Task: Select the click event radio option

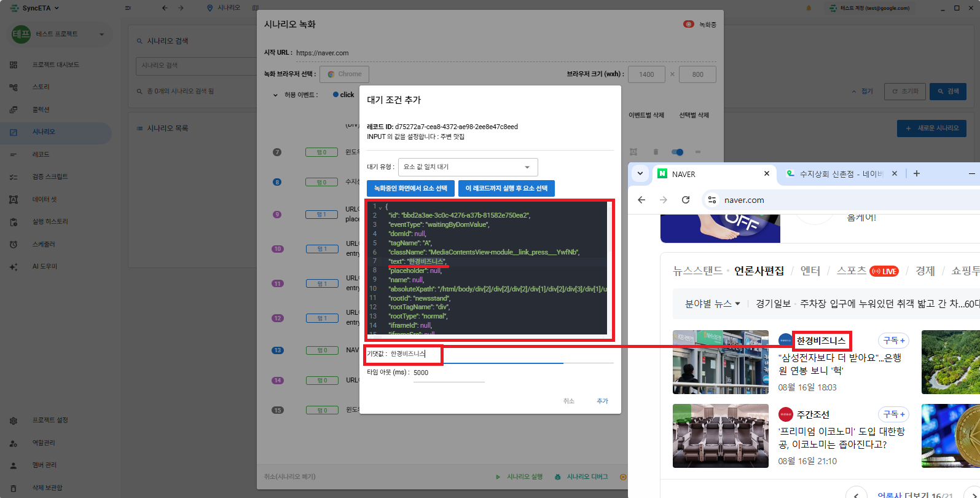Action: pyautogui.click(x=335, y=95)
